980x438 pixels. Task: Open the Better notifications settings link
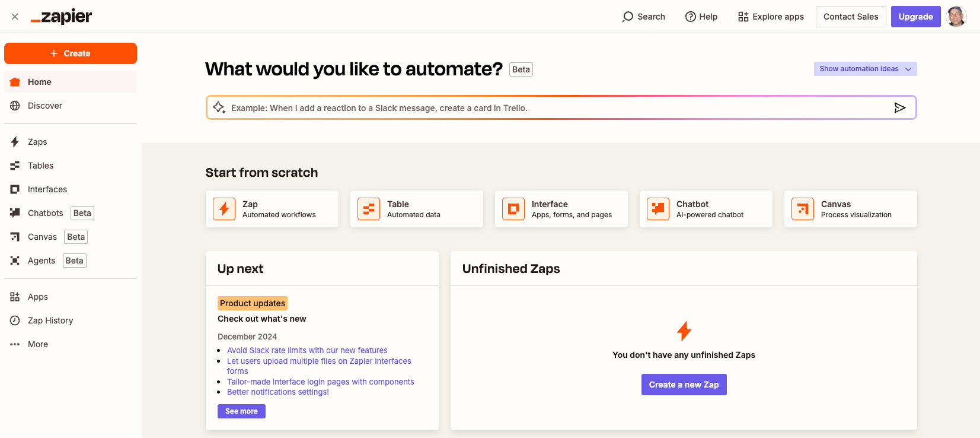[278, 392]
